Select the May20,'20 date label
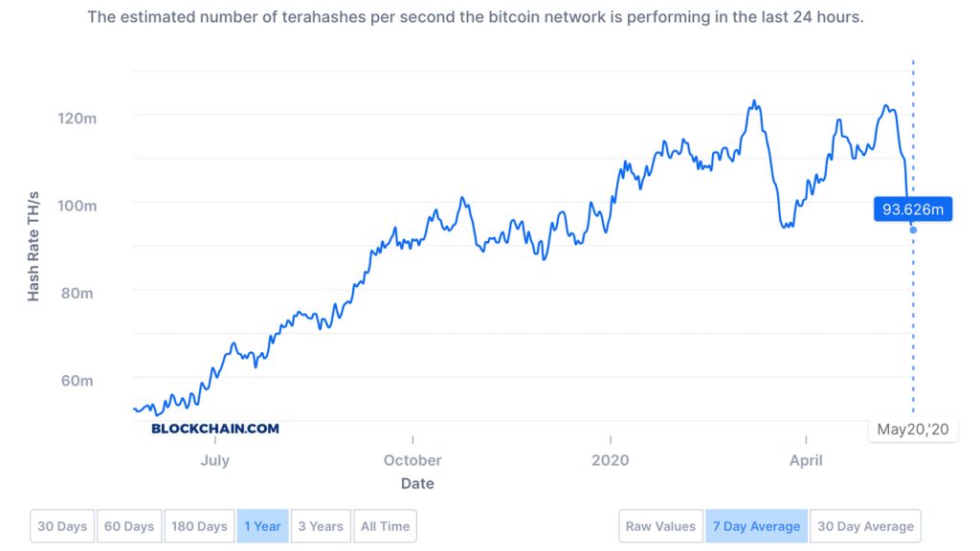 (913, 429)
